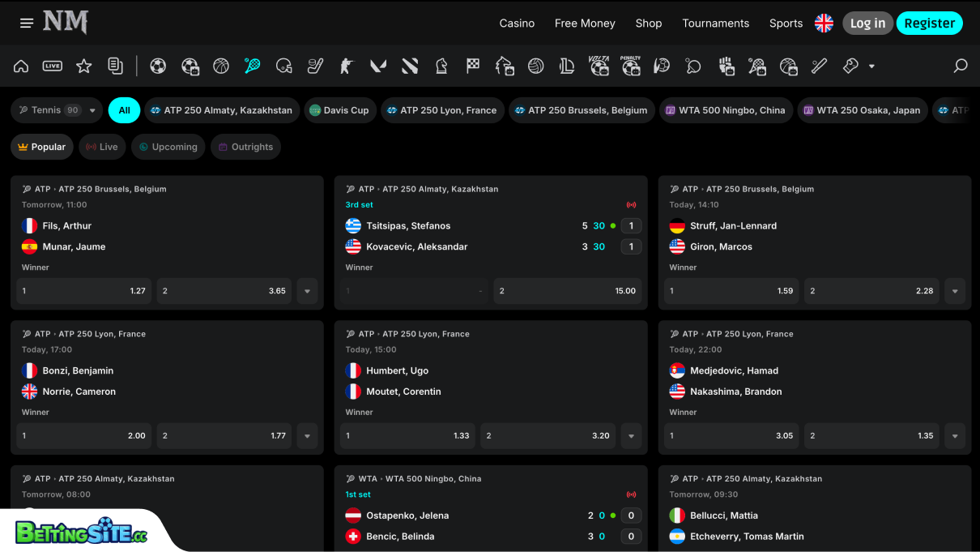The width and height of the screenshot is (980, 552).
Task: Open the LIVE events icon
Action: [x=53, y=66]
